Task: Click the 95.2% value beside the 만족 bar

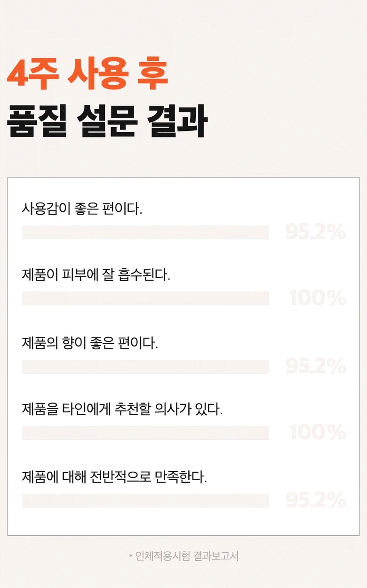Action: pyautogui.click(x=316, y=500)
